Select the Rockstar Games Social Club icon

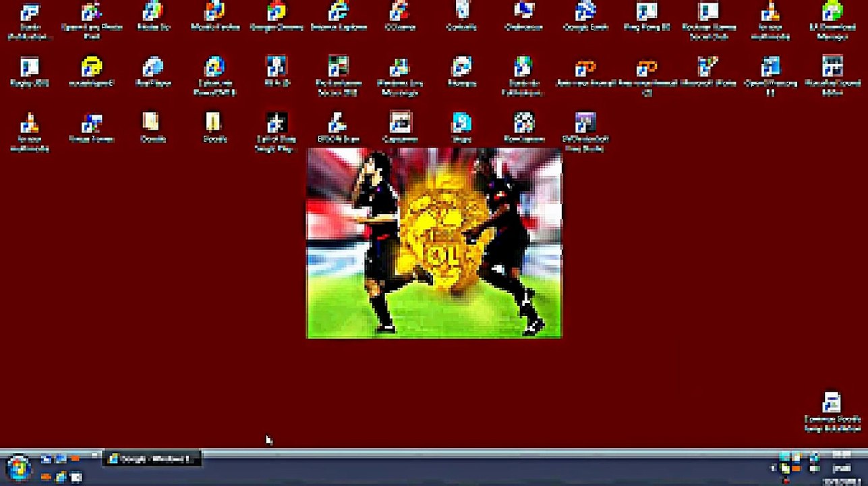click(x=709, y=21)
